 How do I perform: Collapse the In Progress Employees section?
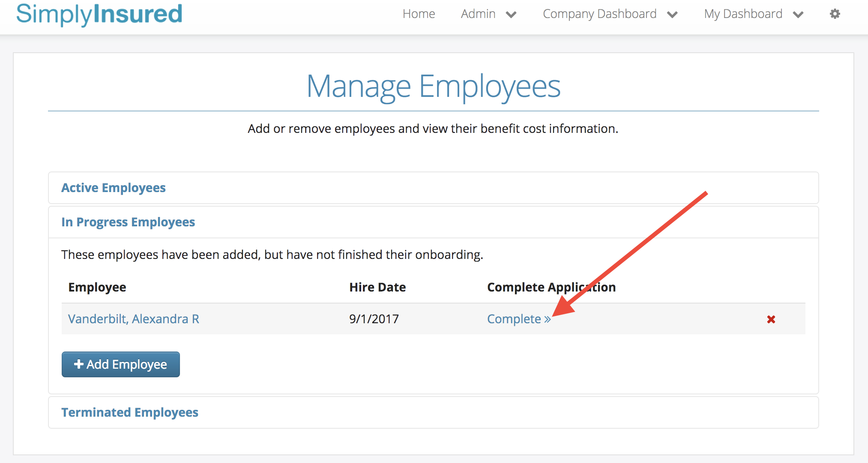[128, 222]
